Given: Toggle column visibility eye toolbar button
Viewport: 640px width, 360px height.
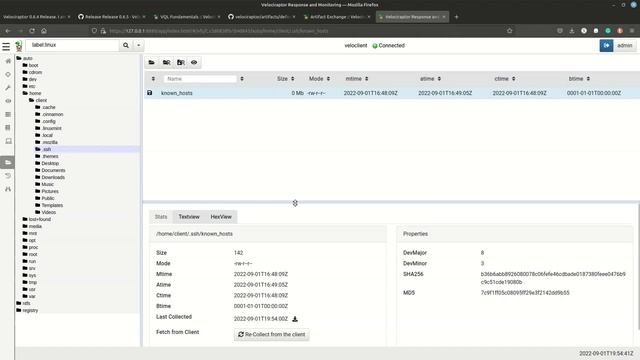Looking at the screenshot, I should tap(194, 62).
